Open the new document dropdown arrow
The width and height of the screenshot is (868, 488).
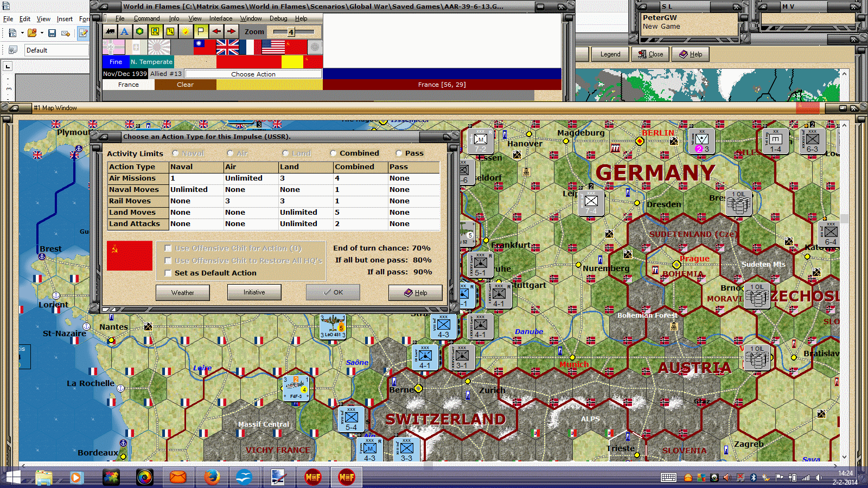[22, 33]
